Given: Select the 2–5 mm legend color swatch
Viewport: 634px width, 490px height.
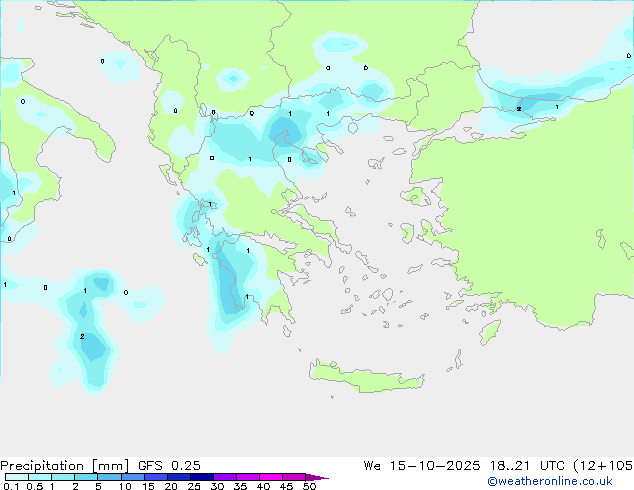Looking at the screenshot, I should 86,477.
